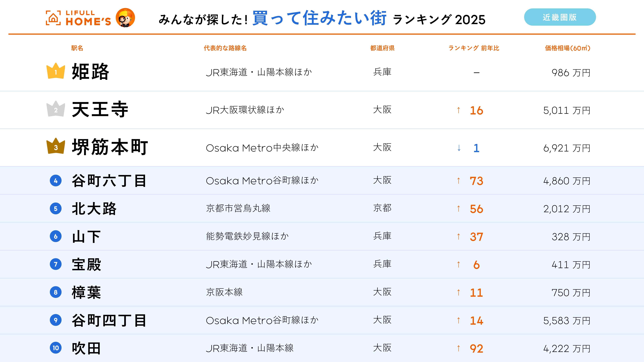
Task: Click the 価格相場(60㎡) column header
Action: click(x=568, y=48)
